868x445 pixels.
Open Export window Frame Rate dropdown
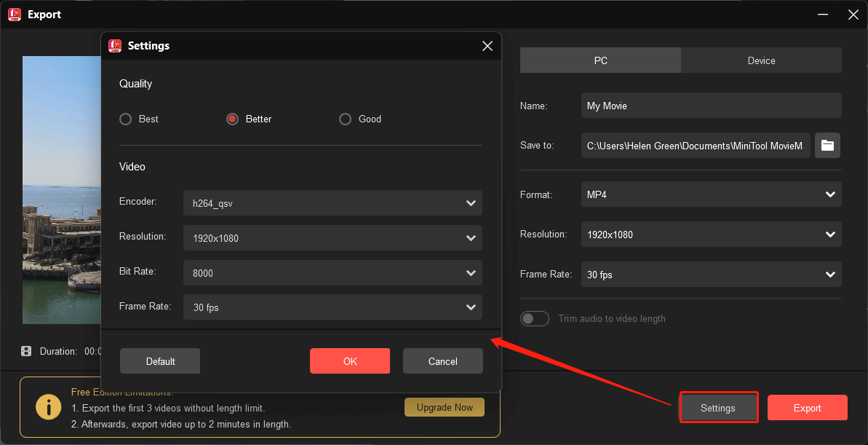(712, 275)
